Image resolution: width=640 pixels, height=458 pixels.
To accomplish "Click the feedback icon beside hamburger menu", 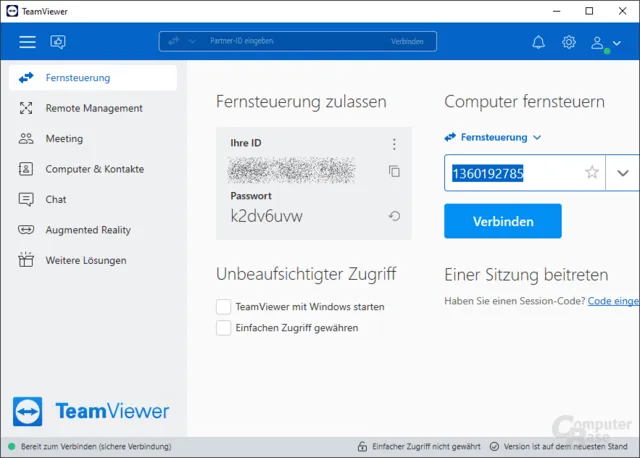I will [57, 42].
